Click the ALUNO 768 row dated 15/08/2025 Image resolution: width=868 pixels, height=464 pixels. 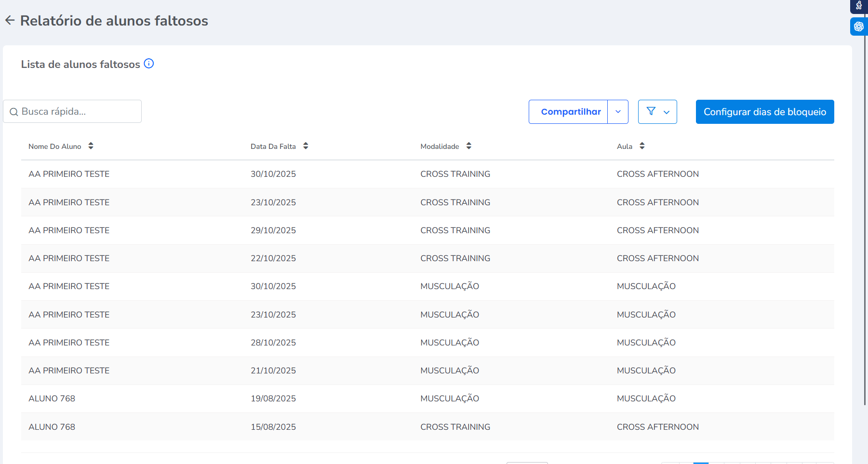273,427
